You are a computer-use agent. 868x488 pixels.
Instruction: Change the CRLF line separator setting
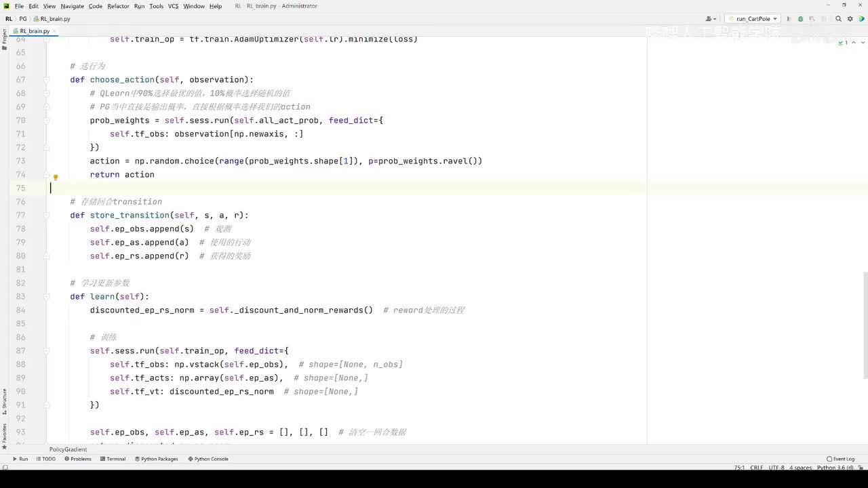(x=757, y=468)
